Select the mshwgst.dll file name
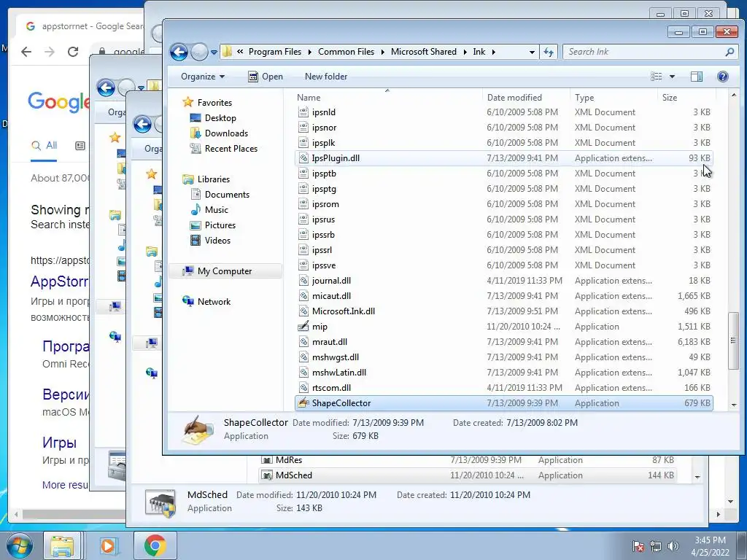Image resolution: width=747 pixels, height=560 pixels. [336, 357]
